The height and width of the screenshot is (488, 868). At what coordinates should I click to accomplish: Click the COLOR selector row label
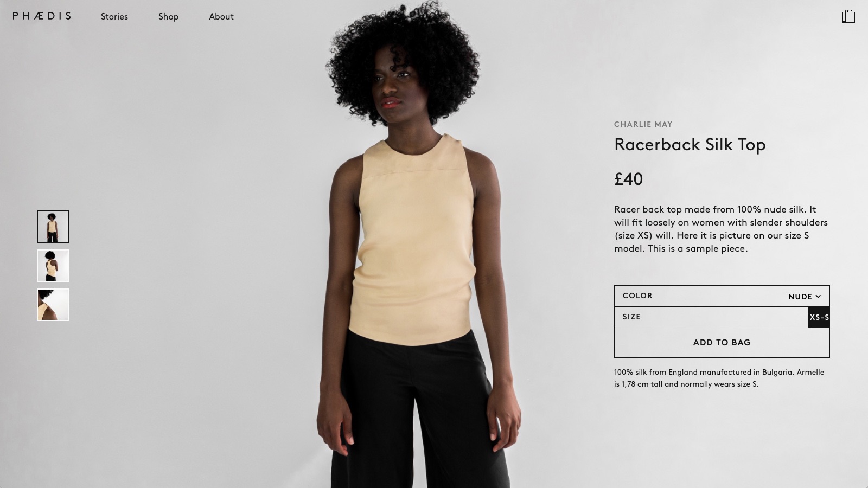637,296
